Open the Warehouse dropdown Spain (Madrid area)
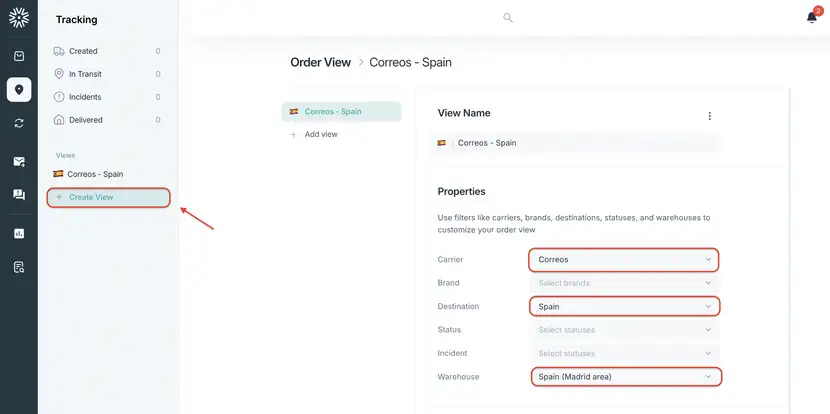 [626, 377]
